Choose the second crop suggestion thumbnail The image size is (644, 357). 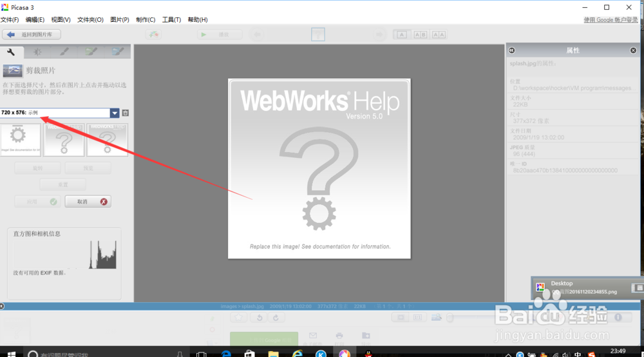tap(64, 140)
